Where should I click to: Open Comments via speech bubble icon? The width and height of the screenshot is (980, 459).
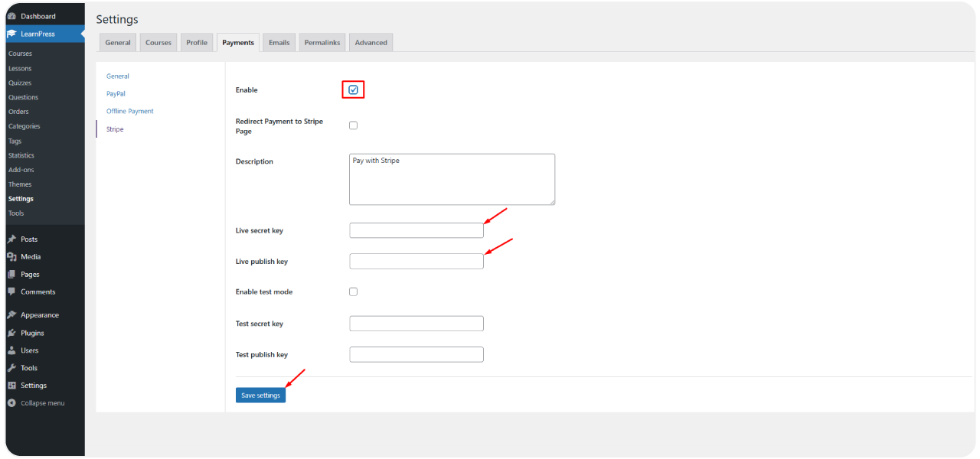tap(11, 291)
